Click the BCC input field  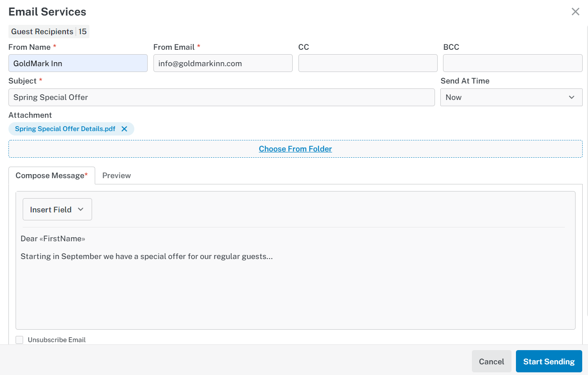pos(513,63)
